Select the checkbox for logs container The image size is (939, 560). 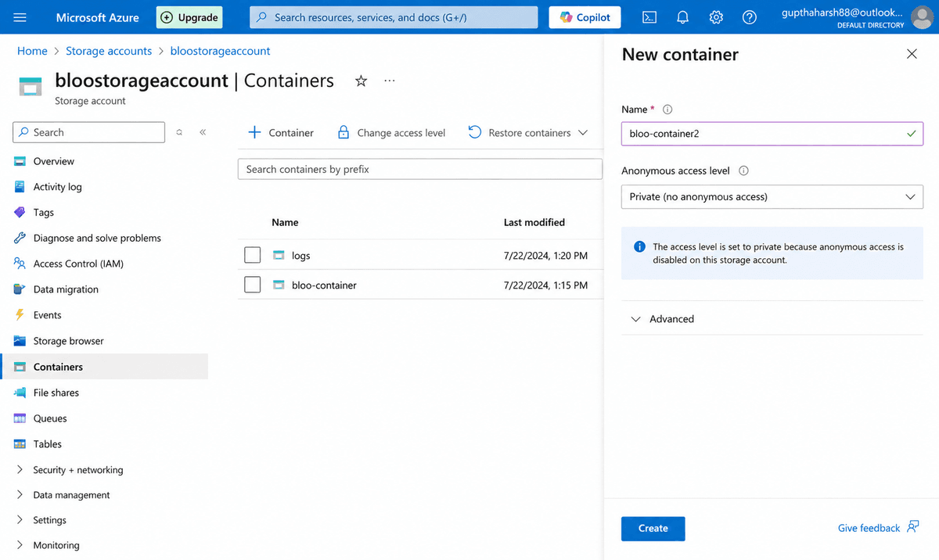point(252,255)
